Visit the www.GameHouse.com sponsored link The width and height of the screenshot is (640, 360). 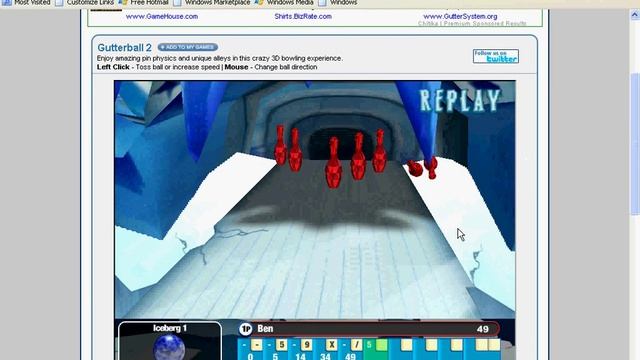click(162, 16)
